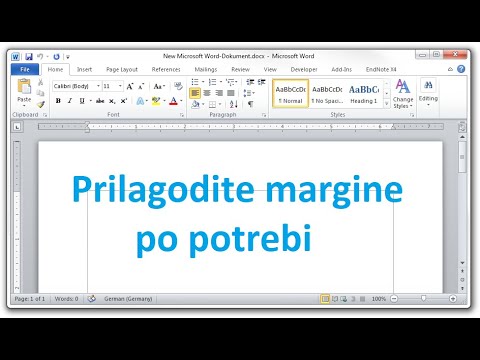The image size is (480, 360).
Task: Apply the Heading 1 style
Action: (x=364, y=94)
